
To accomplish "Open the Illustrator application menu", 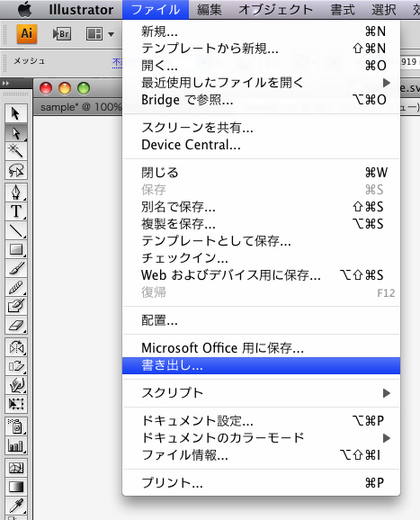I will pyautogui.click(x=81, y=10).
